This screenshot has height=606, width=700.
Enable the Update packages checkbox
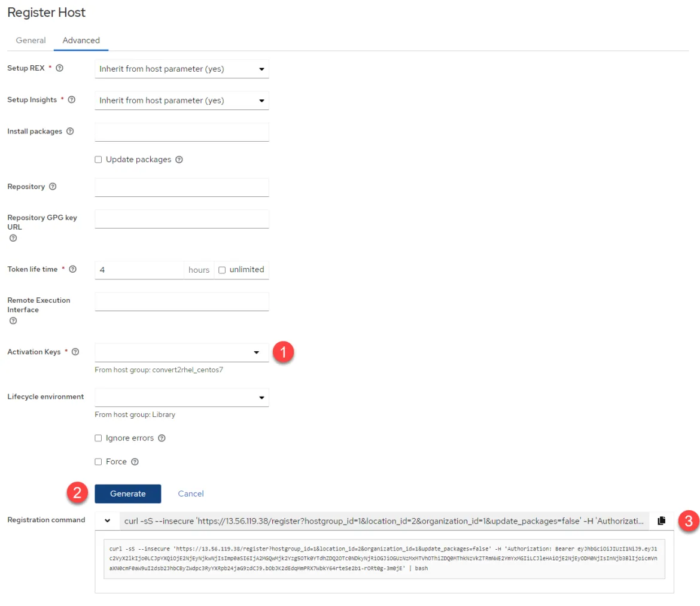click(98, 159)
